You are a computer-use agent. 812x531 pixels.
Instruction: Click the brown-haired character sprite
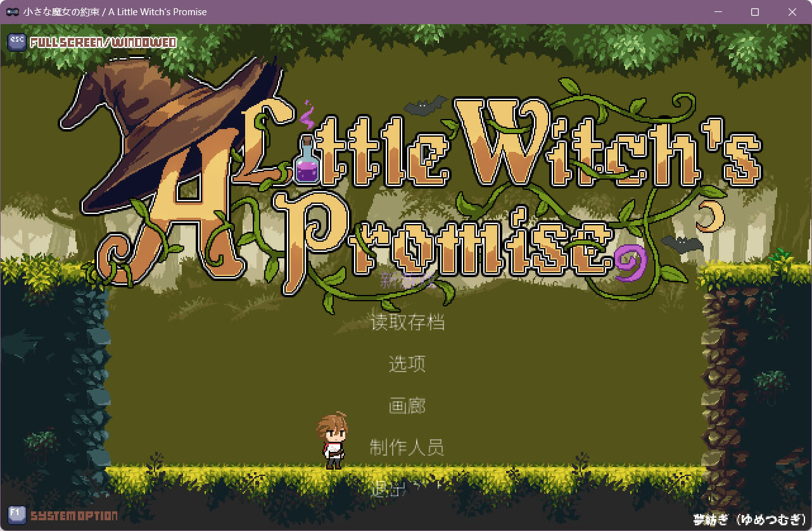click(x=333, y=440)
